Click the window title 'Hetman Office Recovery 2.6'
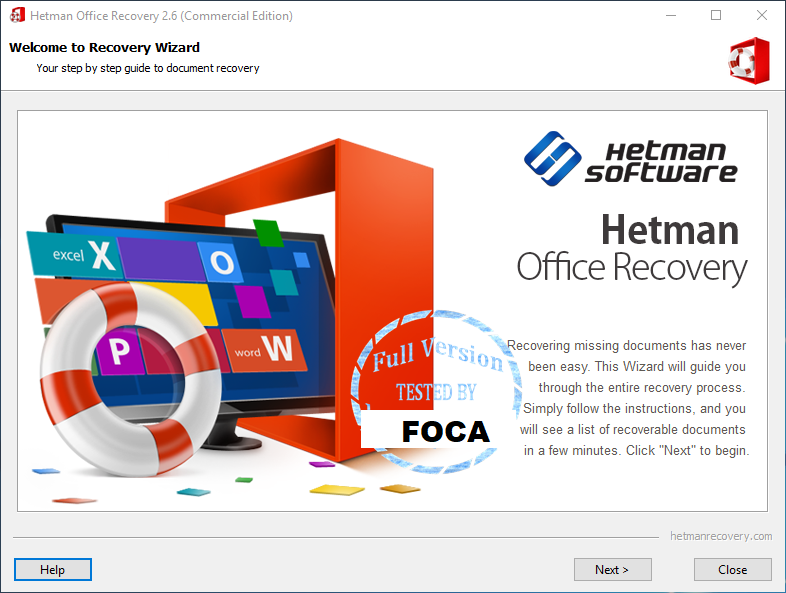 coord(161,16)
